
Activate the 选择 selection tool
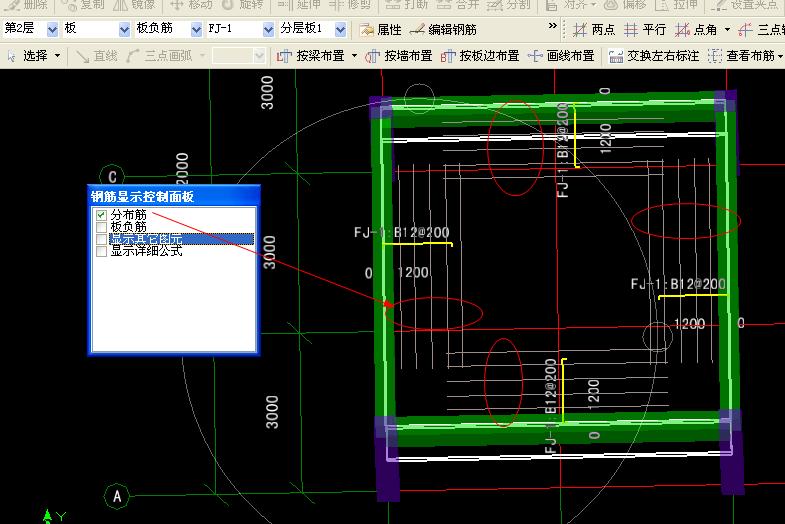tap(28, 56)
